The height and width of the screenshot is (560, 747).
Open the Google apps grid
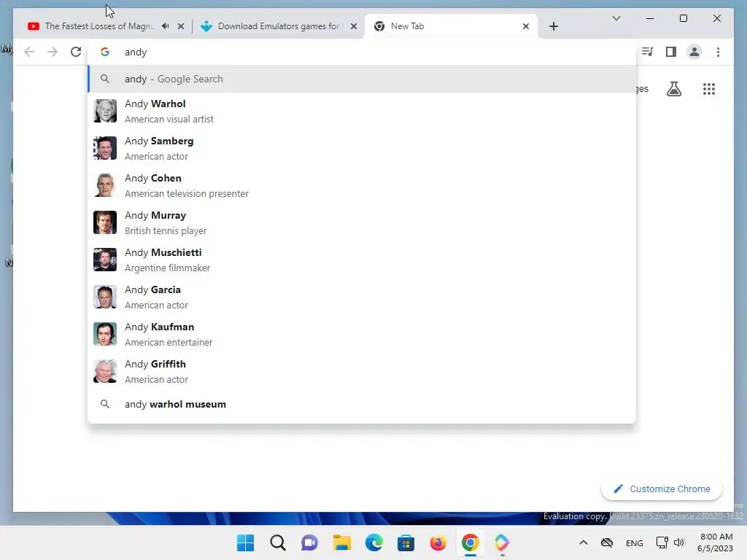709,89
